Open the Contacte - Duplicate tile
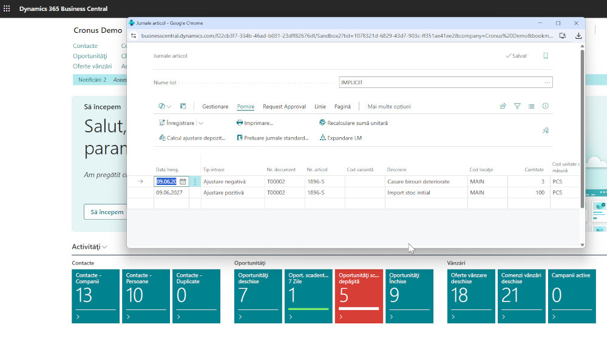This screenshot has height=364, width=607. point(196,296)
